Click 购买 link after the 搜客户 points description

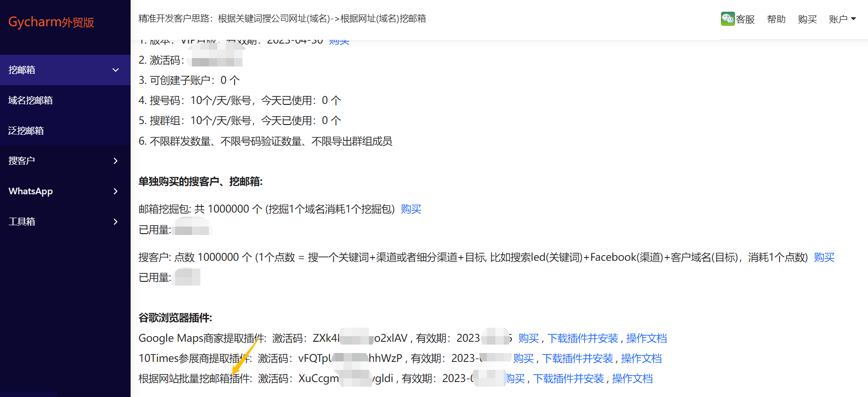pyautogui.click(x=824, y=257)
